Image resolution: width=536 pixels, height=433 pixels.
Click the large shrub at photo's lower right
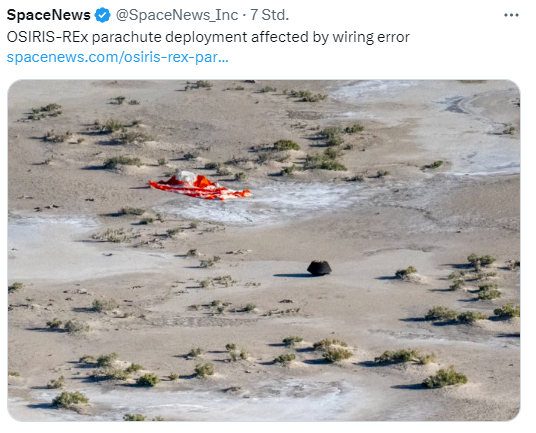[444, 378]
